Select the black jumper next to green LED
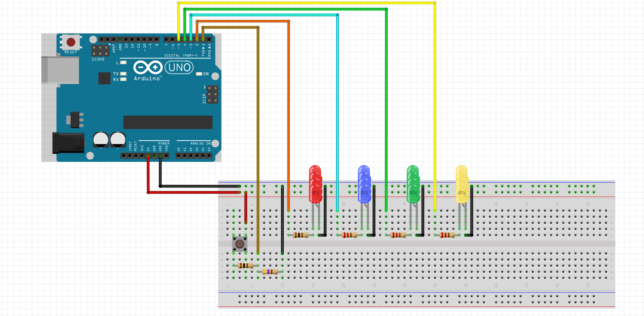Viewport: 644px width, 316px height. tap(423, 211)
